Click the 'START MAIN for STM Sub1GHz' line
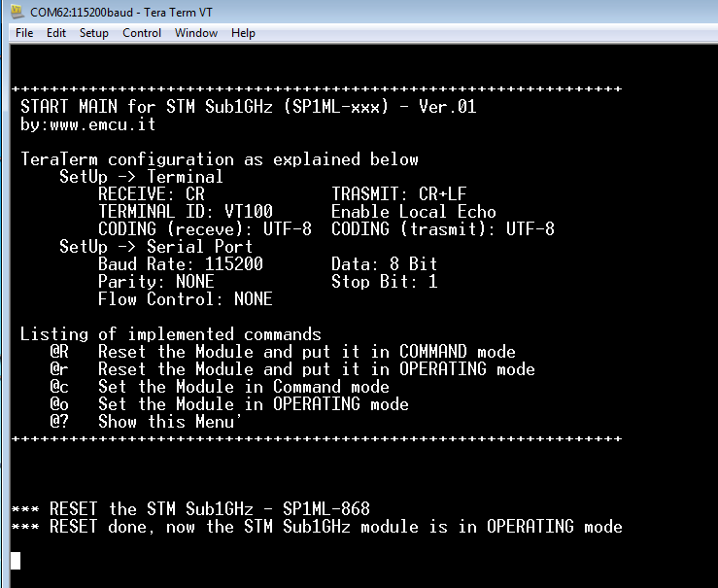Screen dimensions: 718x588 (248, 107)
